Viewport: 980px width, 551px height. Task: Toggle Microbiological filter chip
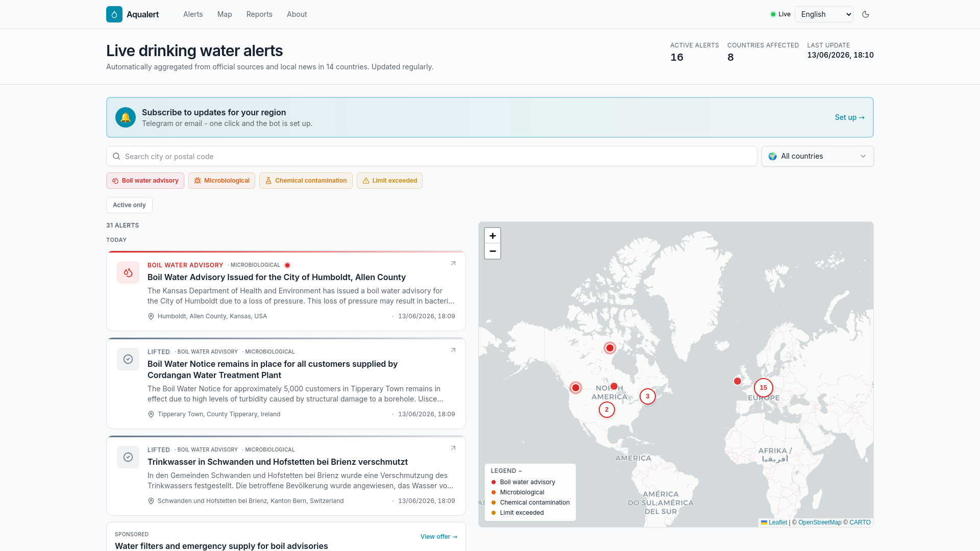pos(222,181)
